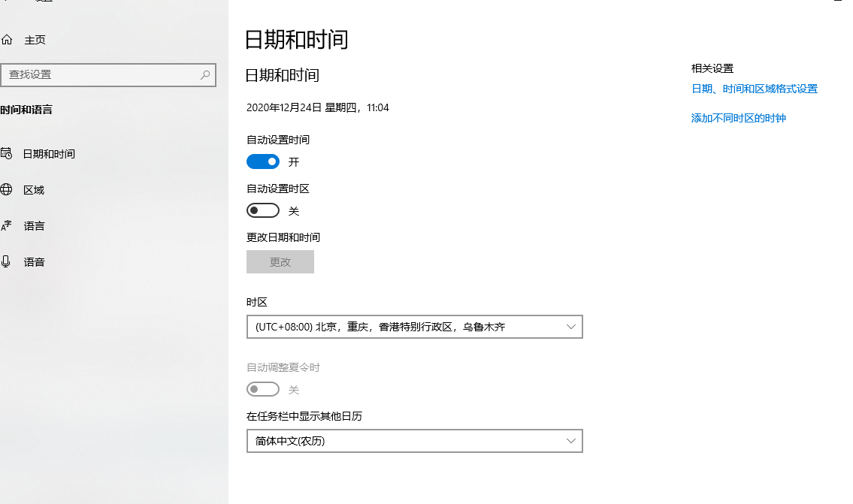
Task: Turn off 自动设置时间
Action: (262, 161)
